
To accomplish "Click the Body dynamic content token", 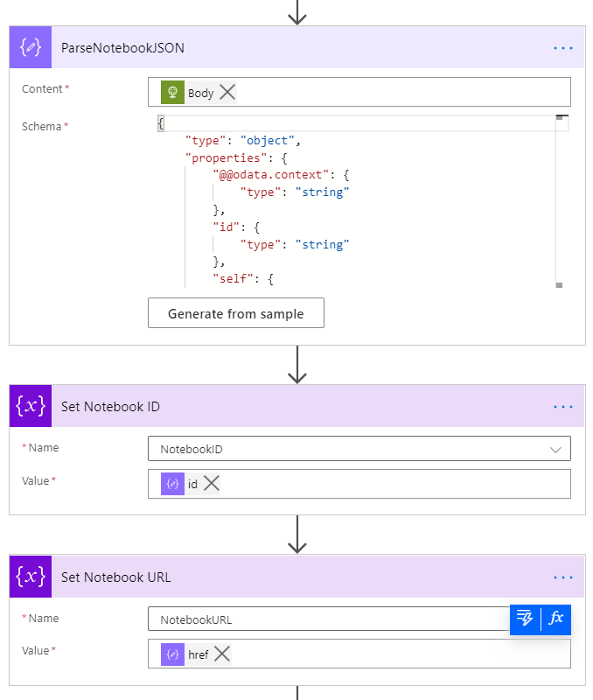I will [x=191, y=93].
